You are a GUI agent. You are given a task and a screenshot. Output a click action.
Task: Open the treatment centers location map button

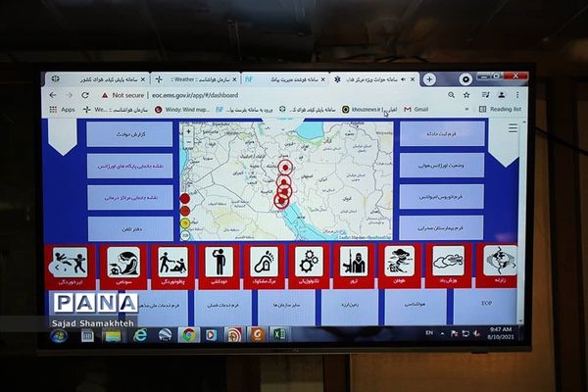tap(130, 197)
